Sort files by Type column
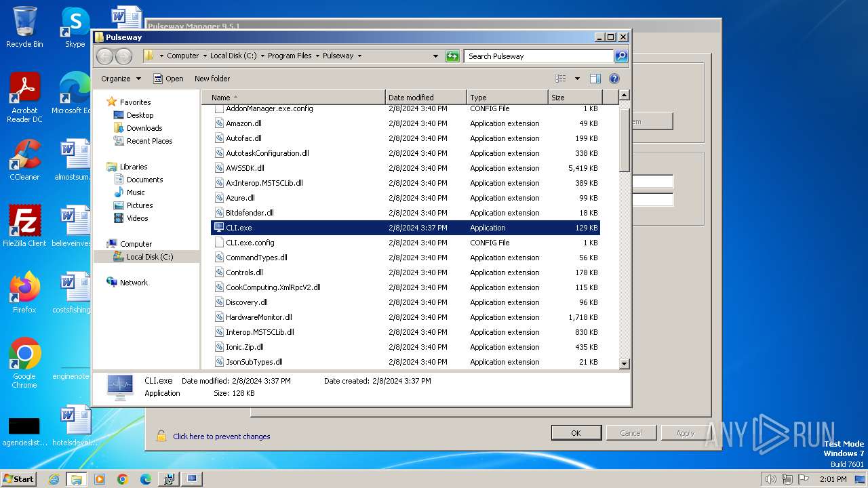Screen dimensions: 868x488 (507, 98)
